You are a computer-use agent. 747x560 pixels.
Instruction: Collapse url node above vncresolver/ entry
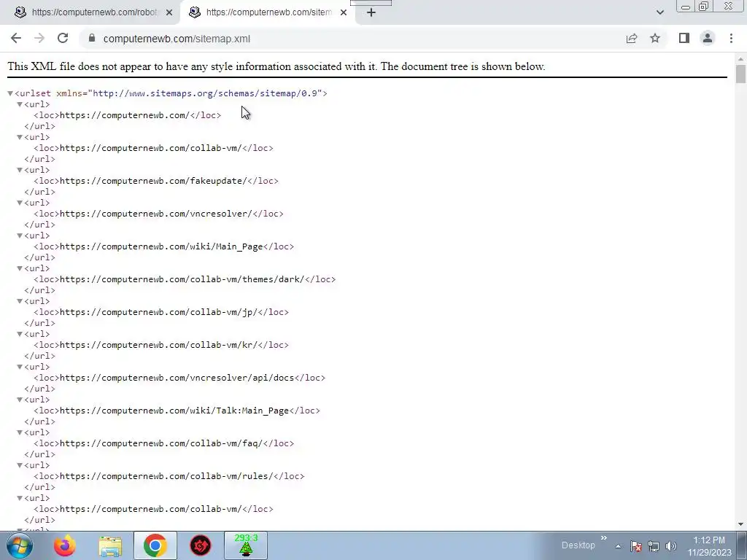20,203
